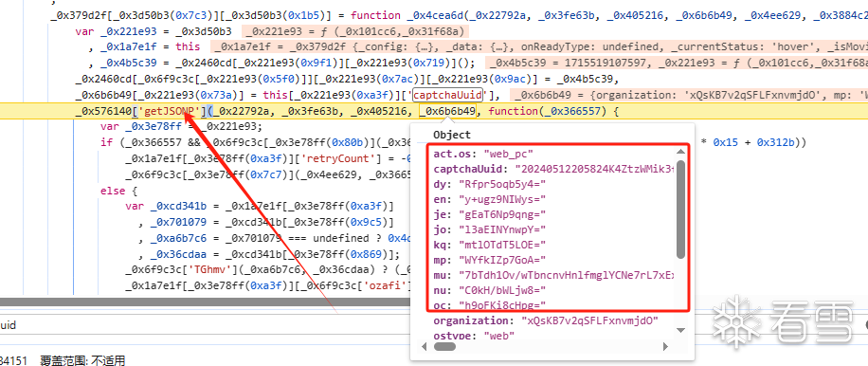This screenshot has width=868, height=366.
Task: Click the code editor horizontal scrollbar
Action: click(x=205, y=302)
